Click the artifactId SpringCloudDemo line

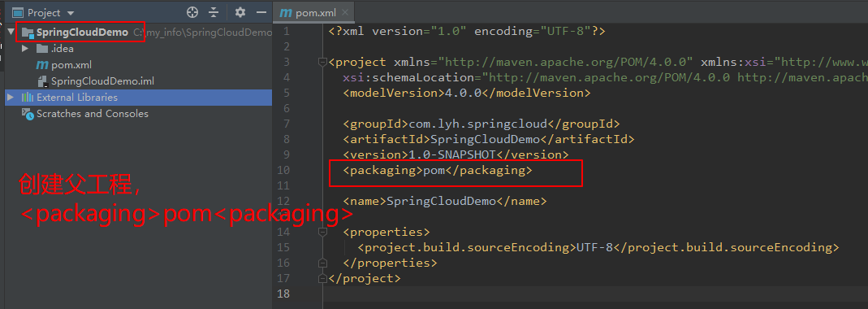tap(488, 139)
